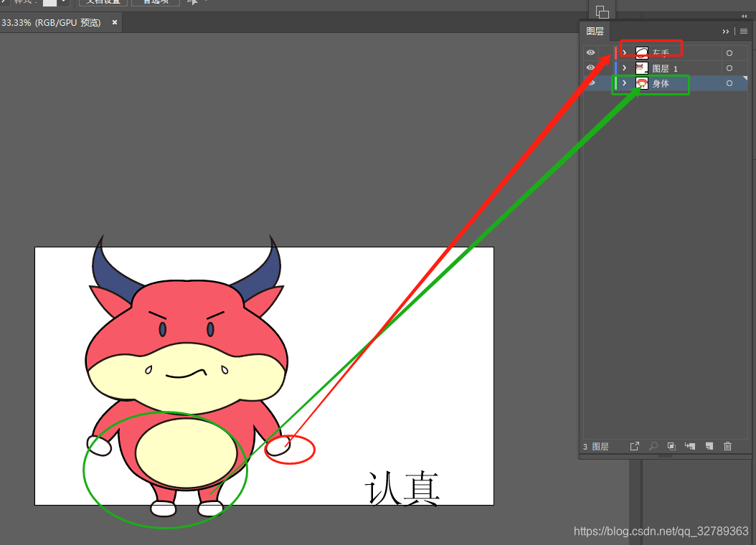The image size is (756, 545).
Task: Expand the 身体 layer contents
Action: [x=624, y=83]
